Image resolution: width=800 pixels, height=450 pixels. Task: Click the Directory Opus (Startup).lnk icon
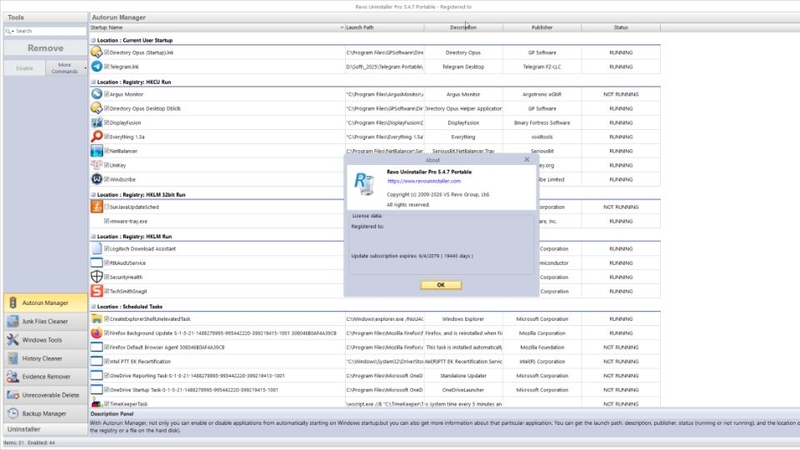point(96,52)
